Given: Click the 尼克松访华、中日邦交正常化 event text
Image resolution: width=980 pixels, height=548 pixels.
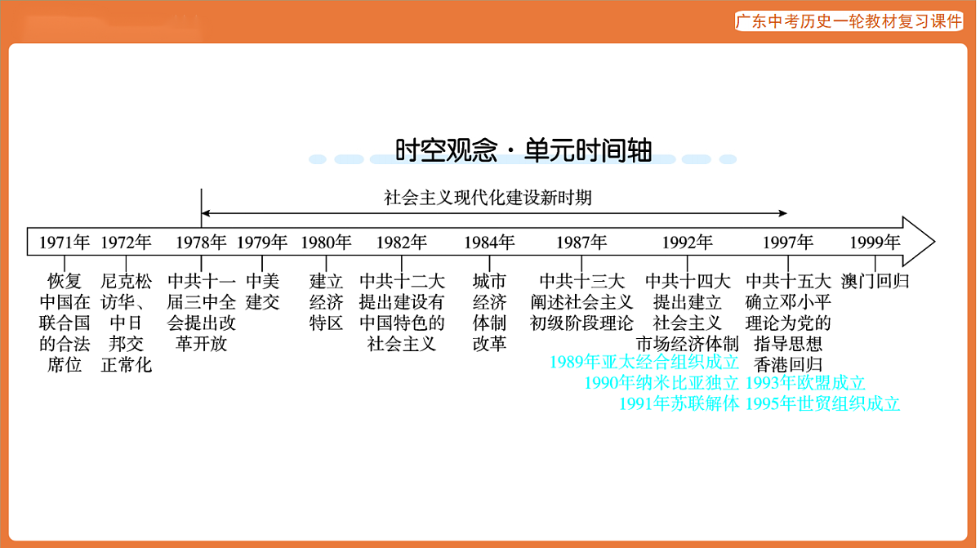Looking at the screenshot, I should (127, 323).
